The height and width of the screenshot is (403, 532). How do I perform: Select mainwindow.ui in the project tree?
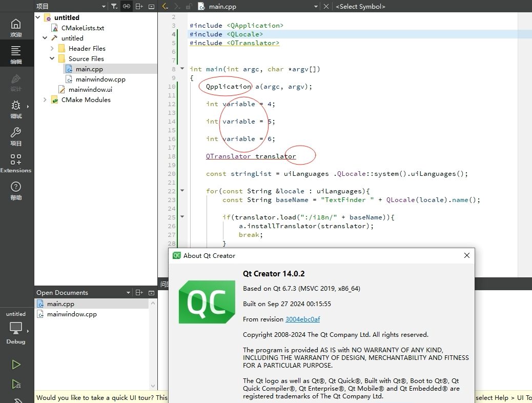[90, 89]
